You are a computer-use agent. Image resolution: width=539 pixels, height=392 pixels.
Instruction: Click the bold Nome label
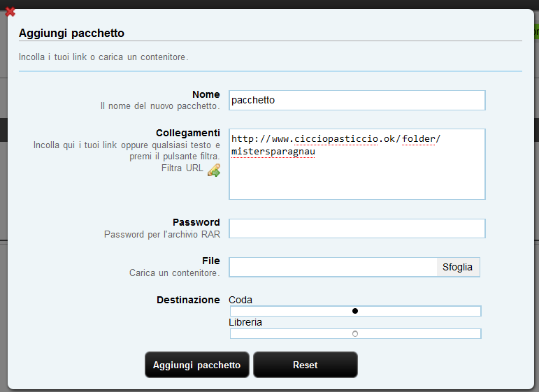pos(206,94)
